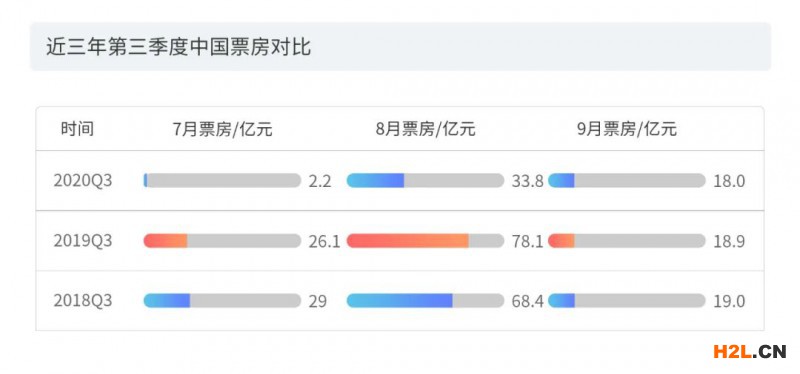Select the 2019Q3 September bar showing 18.9
This screenshot has width=800, height=374.
tap(627, 241)
